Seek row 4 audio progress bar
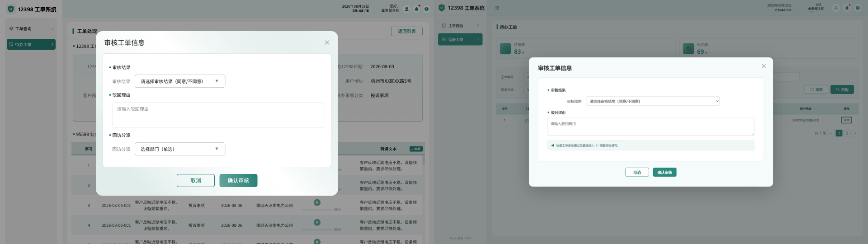 [316, 230]
